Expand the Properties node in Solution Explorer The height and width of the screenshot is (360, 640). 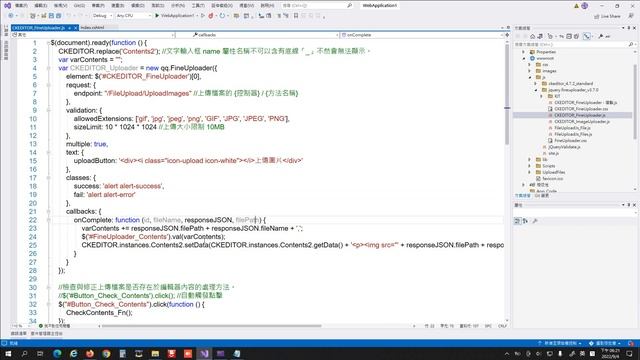click(x=524, y=52)
